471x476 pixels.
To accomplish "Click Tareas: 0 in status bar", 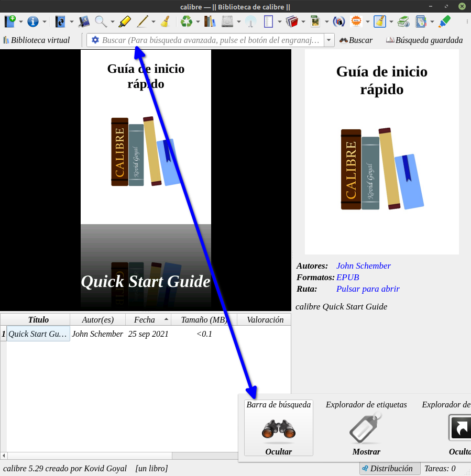I will (440, 469).
